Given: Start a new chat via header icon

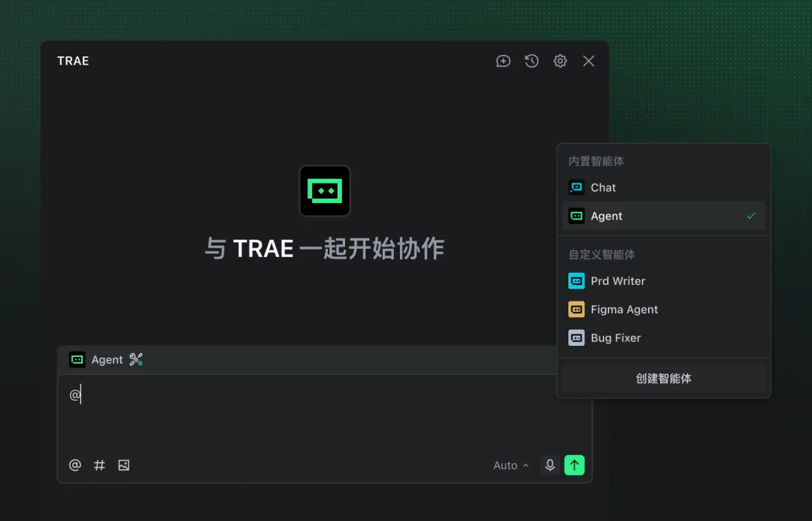Looking at the screenshot, I should pos(503,61).
